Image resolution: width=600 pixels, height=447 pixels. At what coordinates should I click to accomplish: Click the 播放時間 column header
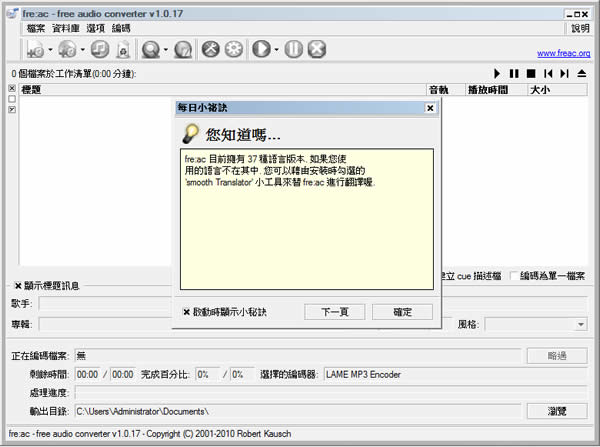tap(496, 90)
